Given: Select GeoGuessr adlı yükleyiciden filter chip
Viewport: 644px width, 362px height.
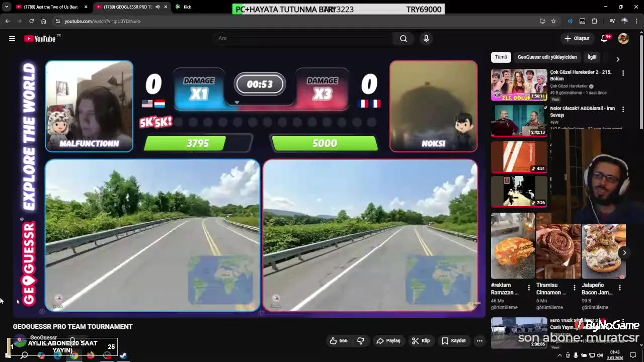Looking at the screenshot, I should pyautogui.click(x=547, y=57).
